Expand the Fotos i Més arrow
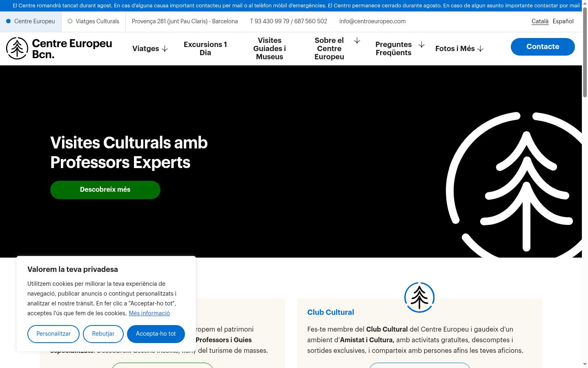This screenshot has height=368, width=588. 481,49
